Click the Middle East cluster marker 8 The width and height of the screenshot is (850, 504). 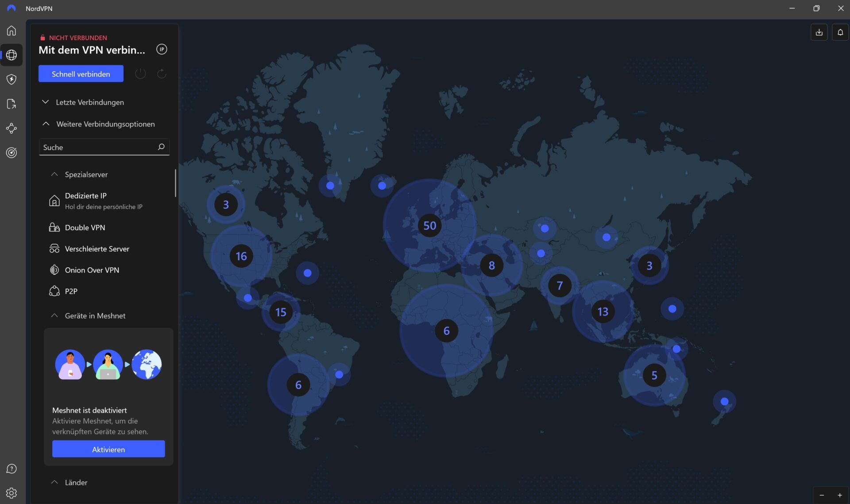click(492, 265)
